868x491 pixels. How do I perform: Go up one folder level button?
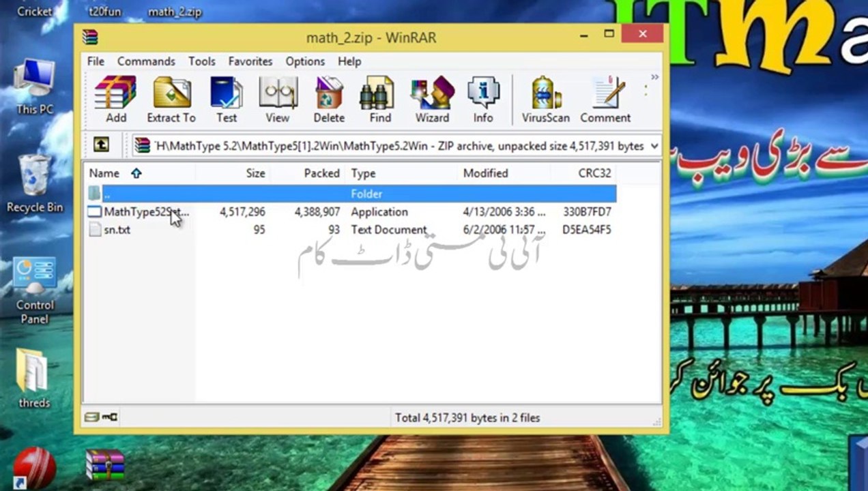coord(100,145)
